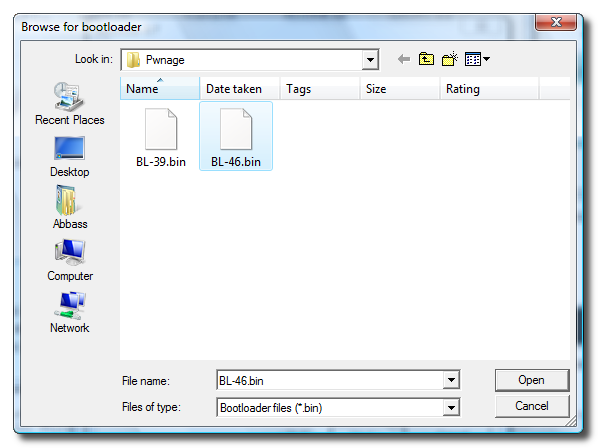Select the BL-39.bin file
This screenshot has width=598, height=448.
pos(161,138)
